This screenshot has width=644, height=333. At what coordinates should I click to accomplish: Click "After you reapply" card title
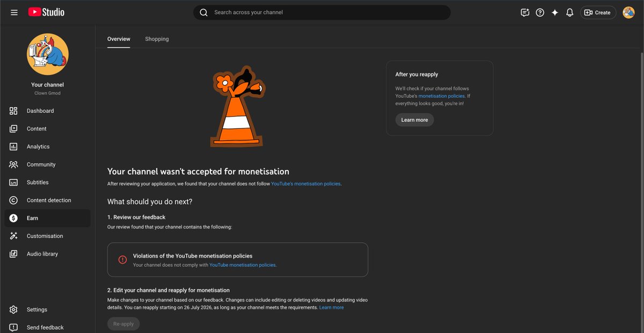pyautogui.click(x=417, y=75)
